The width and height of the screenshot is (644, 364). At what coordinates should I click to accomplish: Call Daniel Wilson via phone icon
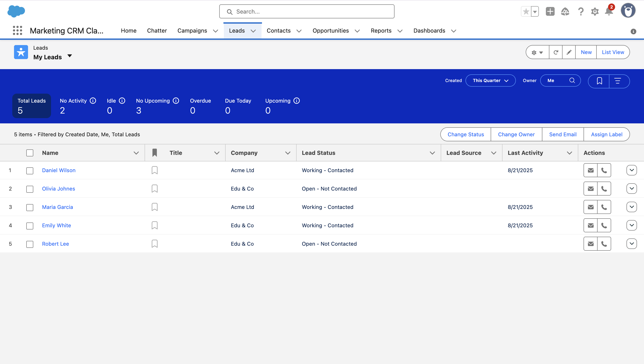pyautogui.click(x=604, y=170)
